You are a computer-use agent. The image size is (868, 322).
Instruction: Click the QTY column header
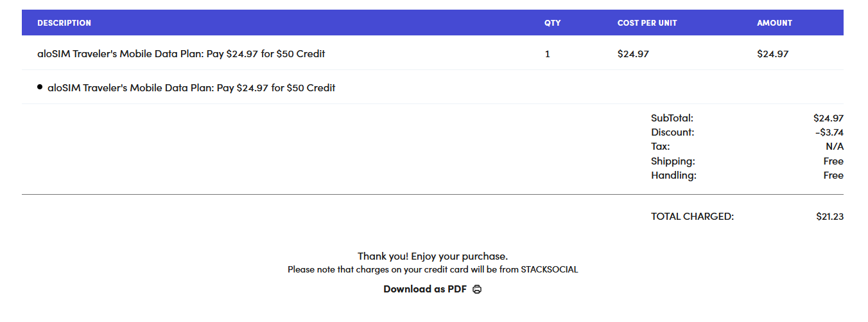[552, 23]
